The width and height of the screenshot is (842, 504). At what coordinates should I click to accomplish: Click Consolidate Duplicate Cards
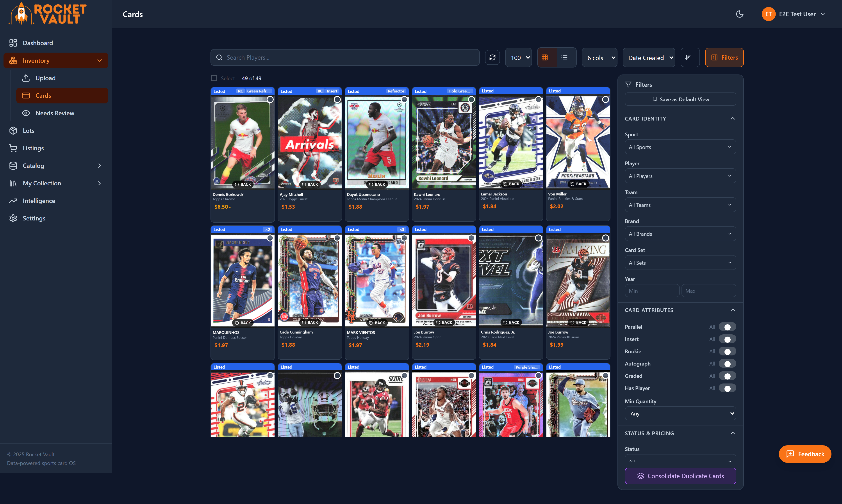680,476
